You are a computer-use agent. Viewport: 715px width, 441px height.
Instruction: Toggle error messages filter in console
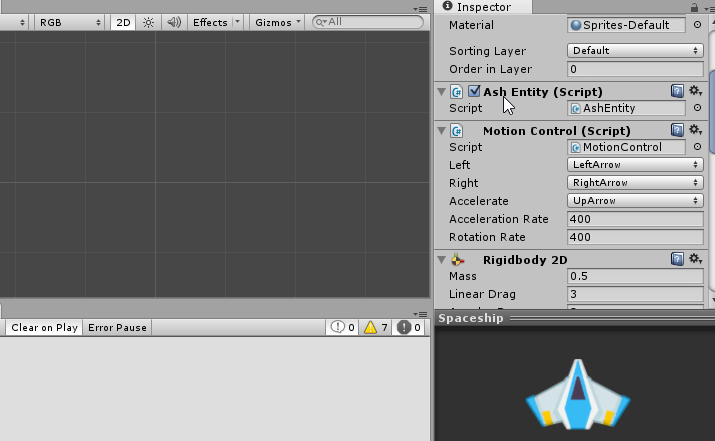[409, 327]
